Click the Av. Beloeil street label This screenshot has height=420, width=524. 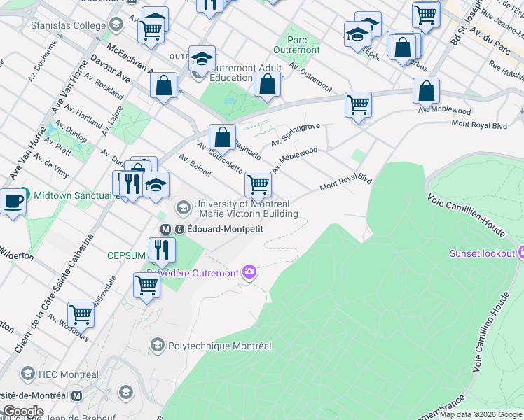195,165
